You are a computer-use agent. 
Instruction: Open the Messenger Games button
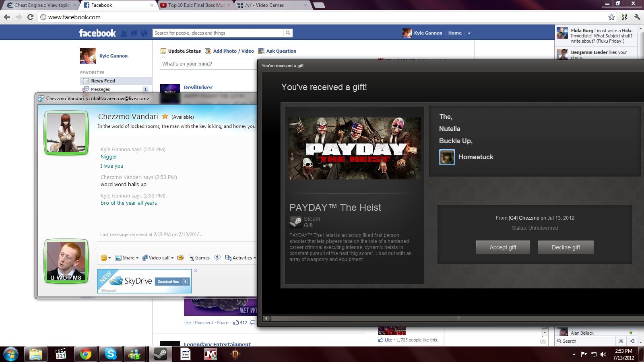tap(199, 258)
